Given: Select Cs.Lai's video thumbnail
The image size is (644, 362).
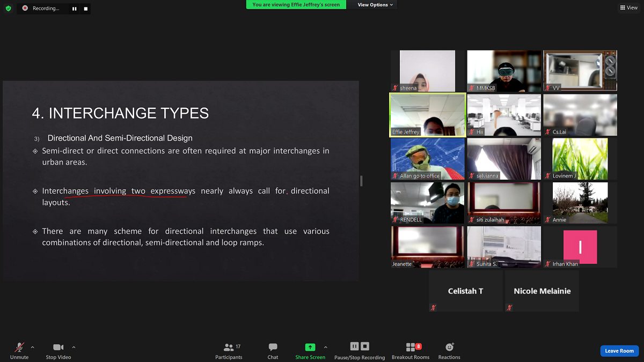Looking at the screenshot, I should 580,115.
